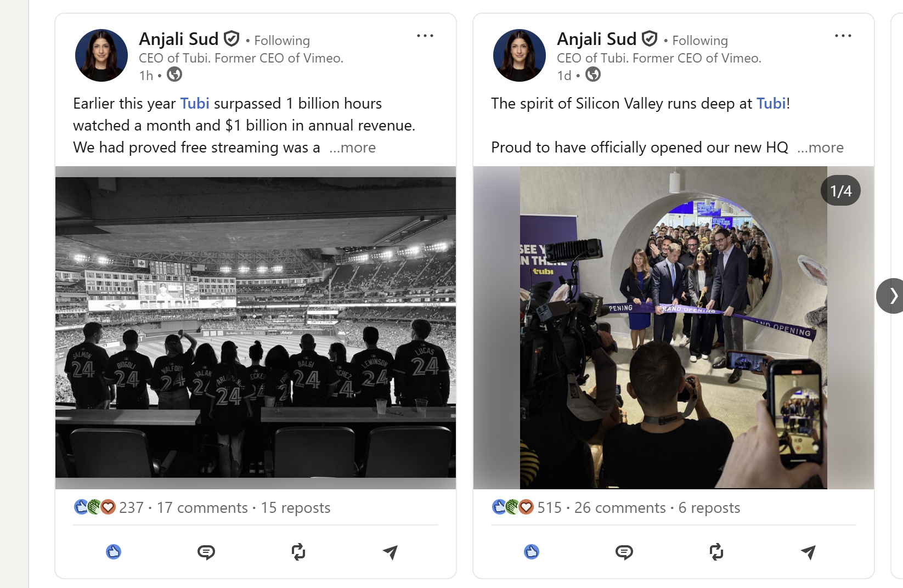Send the 1 billion hours post
This screenshot has width=903, height=588.
390,552
